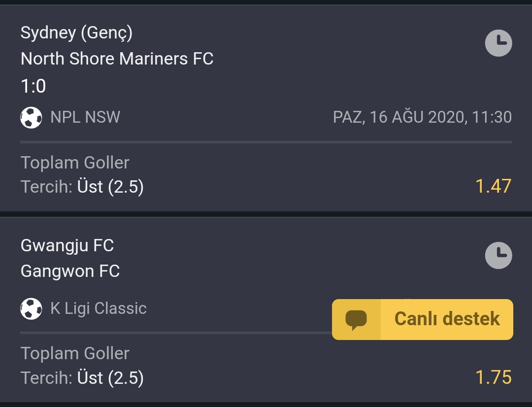
Task: Click Toplam Goller label in Sydney bet
Action: [75, 163]
